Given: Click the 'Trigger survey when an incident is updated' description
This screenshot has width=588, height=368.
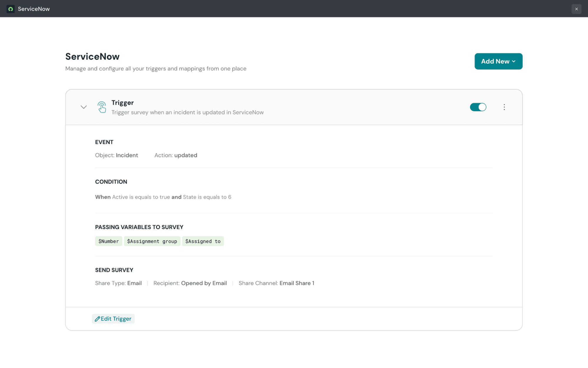Looking at the screenshot, I should point(188,112).
